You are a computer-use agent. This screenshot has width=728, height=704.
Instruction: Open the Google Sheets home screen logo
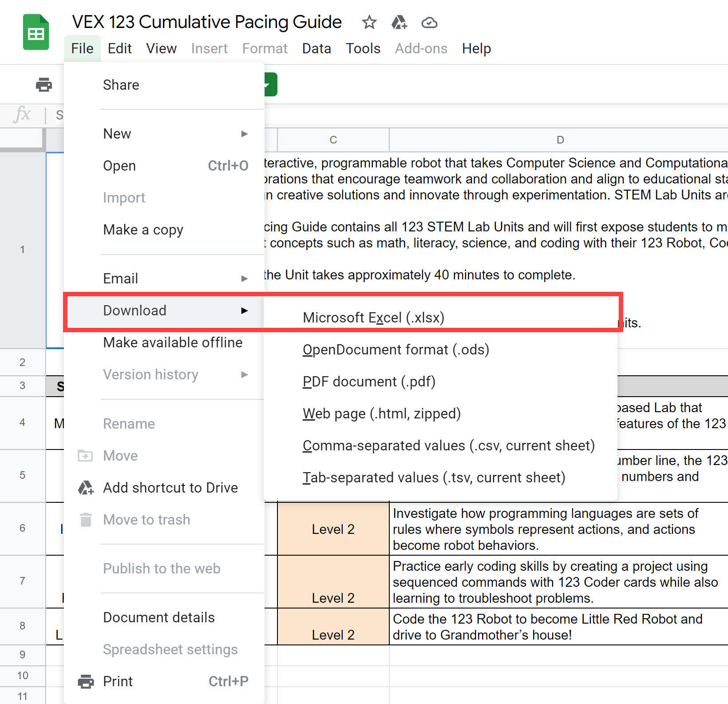(36, 31)
